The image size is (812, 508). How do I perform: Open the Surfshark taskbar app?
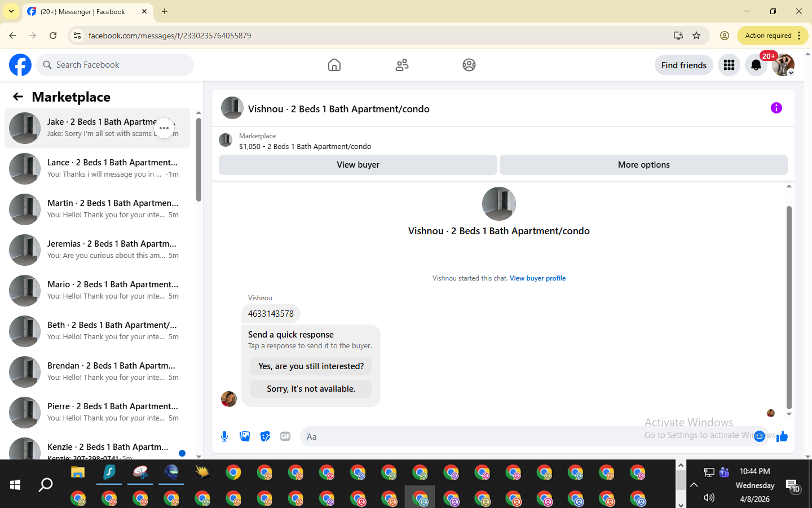(x=109, y=472)
